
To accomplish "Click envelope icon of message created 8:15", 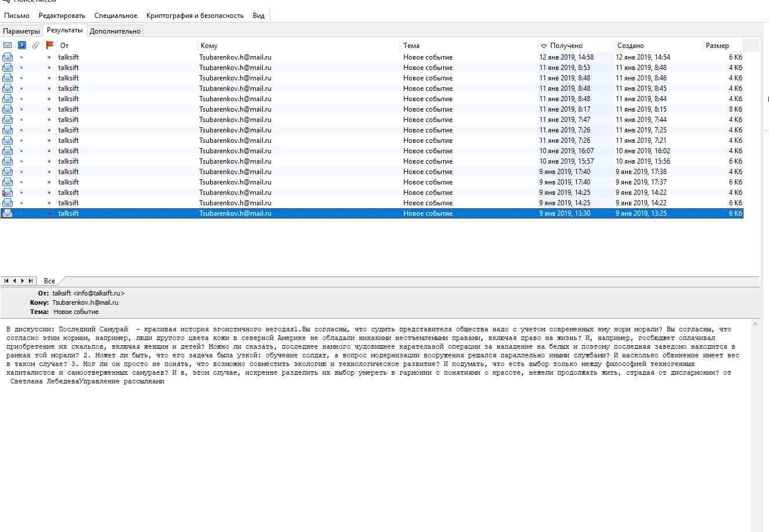I will 8,109.
